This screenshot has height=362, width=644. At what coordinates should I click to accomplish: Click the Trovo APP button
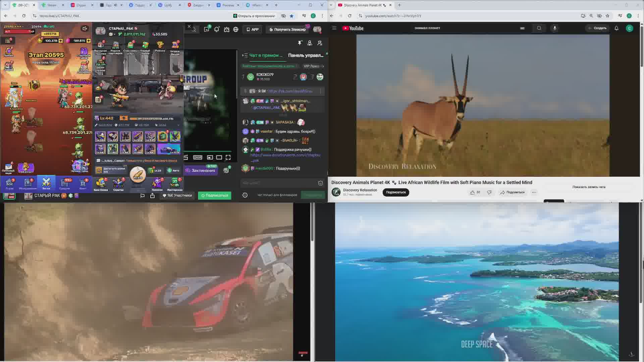253,29
